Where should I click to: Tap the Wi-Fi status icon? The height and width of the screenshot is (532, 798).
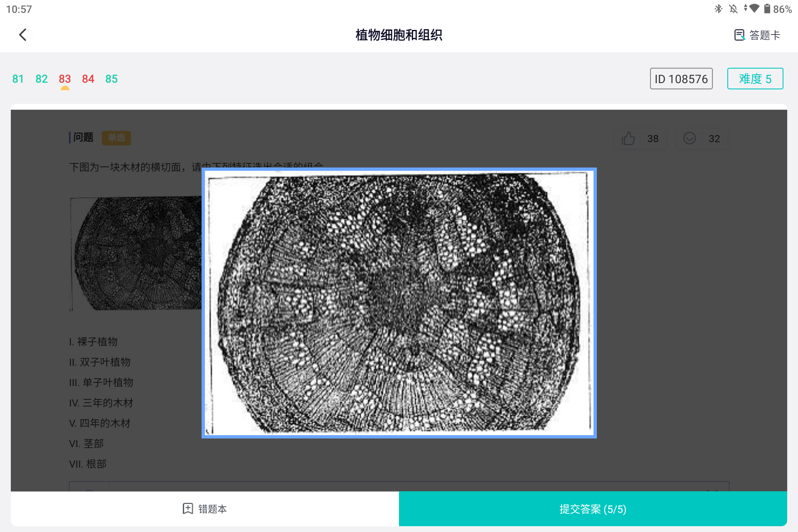tap(754, 8)
